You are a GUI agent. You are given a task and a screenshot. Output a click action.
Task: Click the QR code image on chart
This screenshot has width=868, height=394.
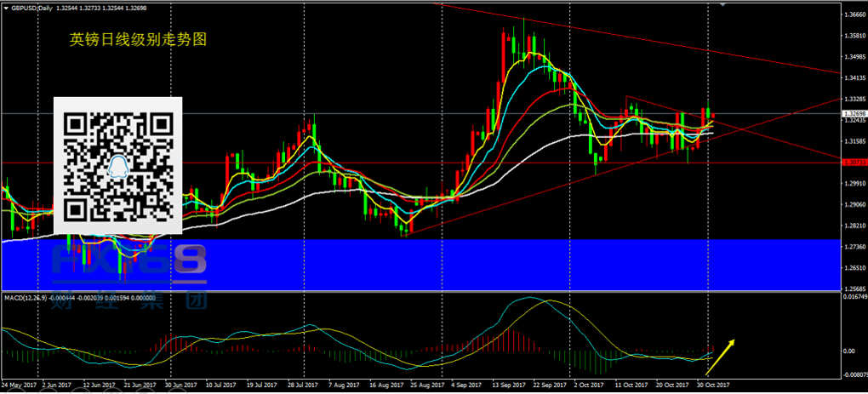(x=118, y=165)
